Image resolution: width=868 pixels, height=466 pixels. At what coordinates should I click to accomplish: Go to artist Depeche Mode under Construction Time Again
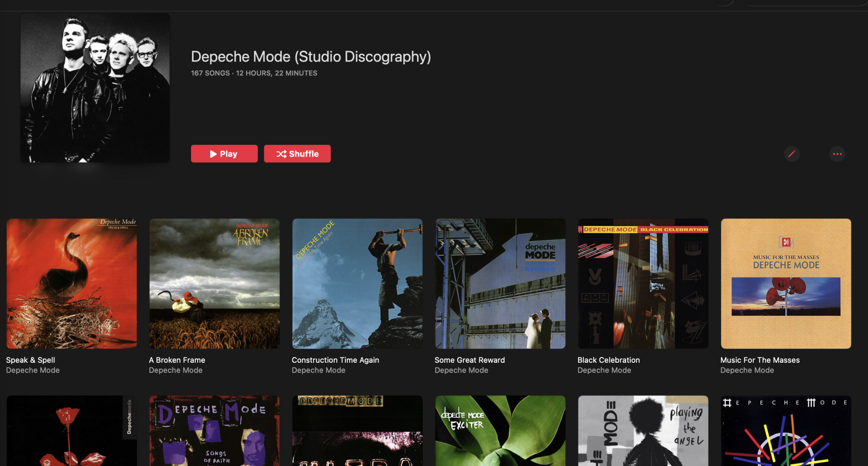(319, 370)
